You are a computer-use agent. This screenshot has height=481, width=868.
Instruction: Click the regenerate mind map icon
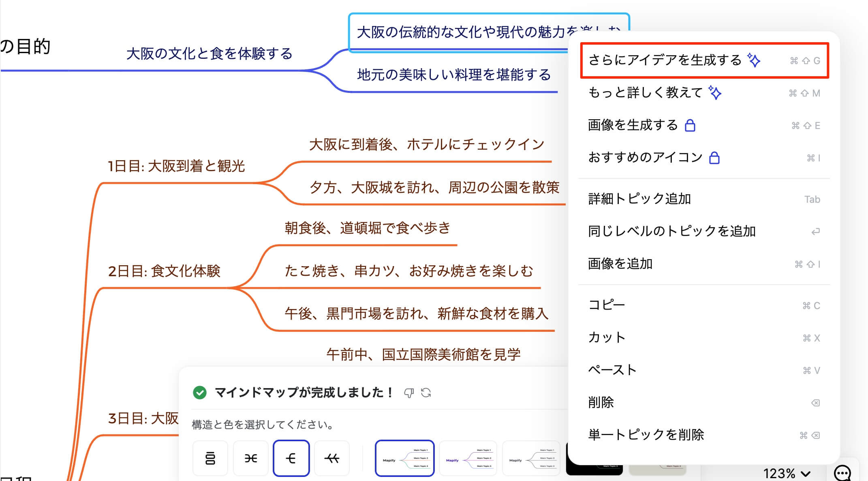(x=426, y=393)
